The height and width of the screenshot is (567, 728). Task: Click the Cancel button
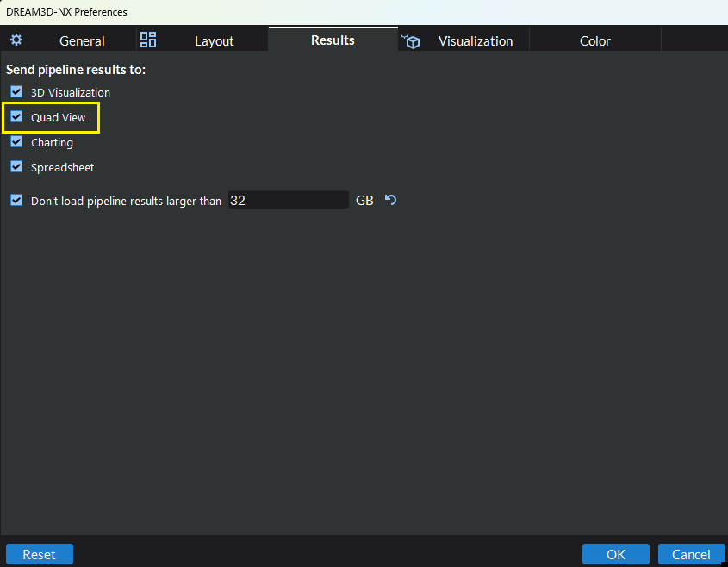tap(691, 554)
